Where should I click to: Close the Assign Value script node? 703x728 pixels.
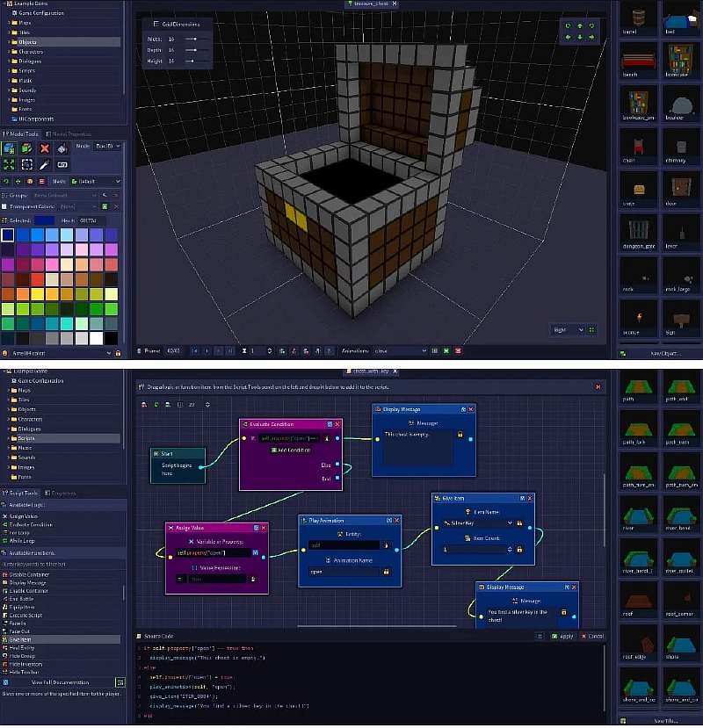[x=262, y=528]
